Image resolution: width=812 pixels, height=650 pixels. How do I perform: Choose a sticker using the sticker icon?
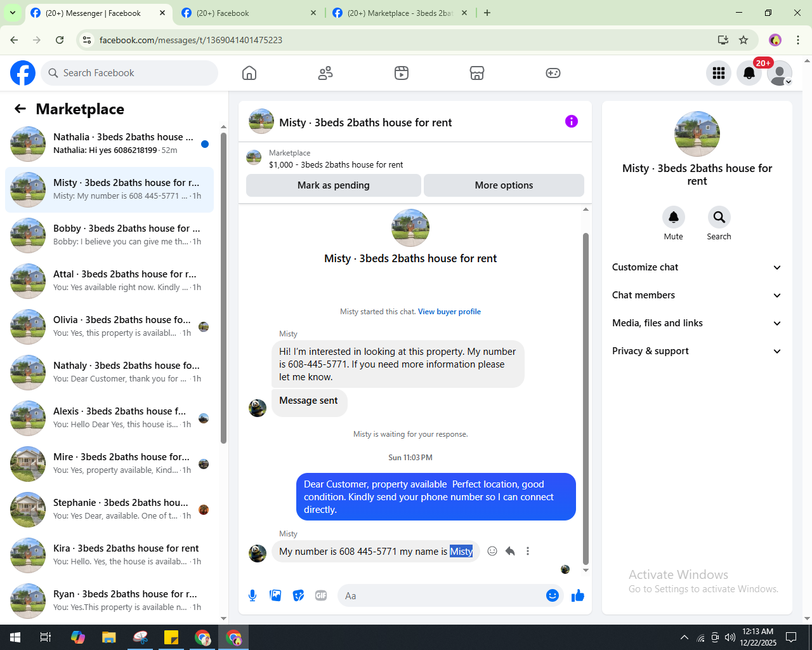[298, 595]
